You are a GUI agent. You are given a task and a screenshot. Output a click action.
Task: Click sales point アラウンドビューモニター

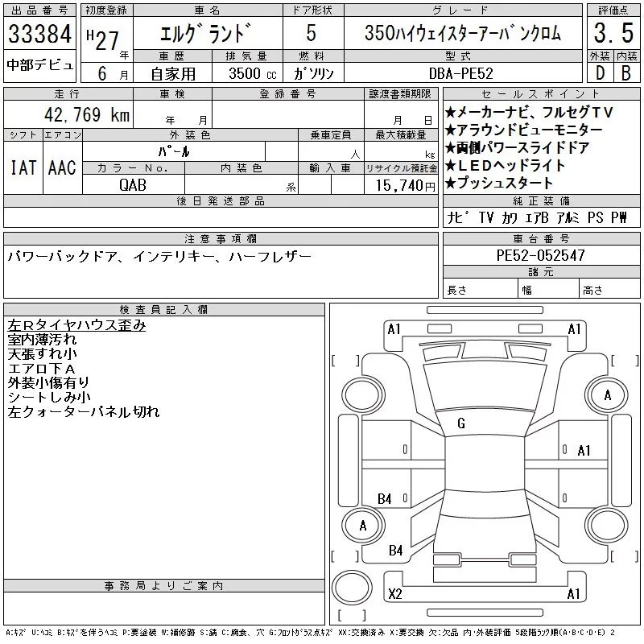pos(523,130)
